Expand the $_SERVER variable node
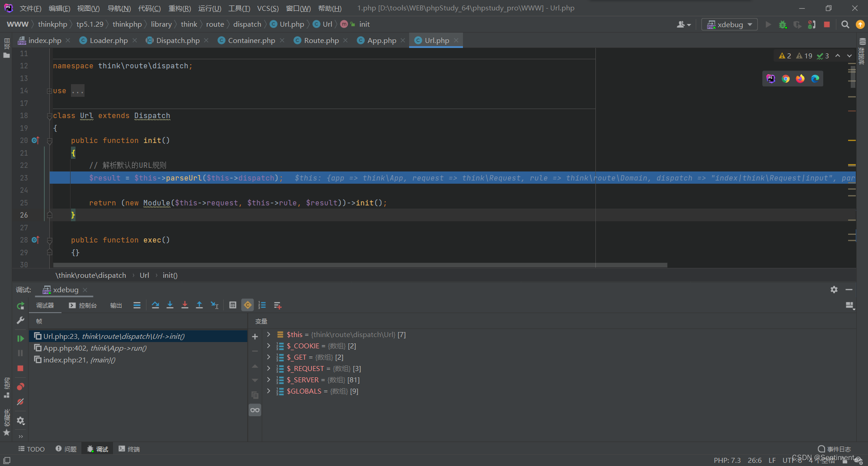Screen dimensions: 868x466 (x=269, y=380)
